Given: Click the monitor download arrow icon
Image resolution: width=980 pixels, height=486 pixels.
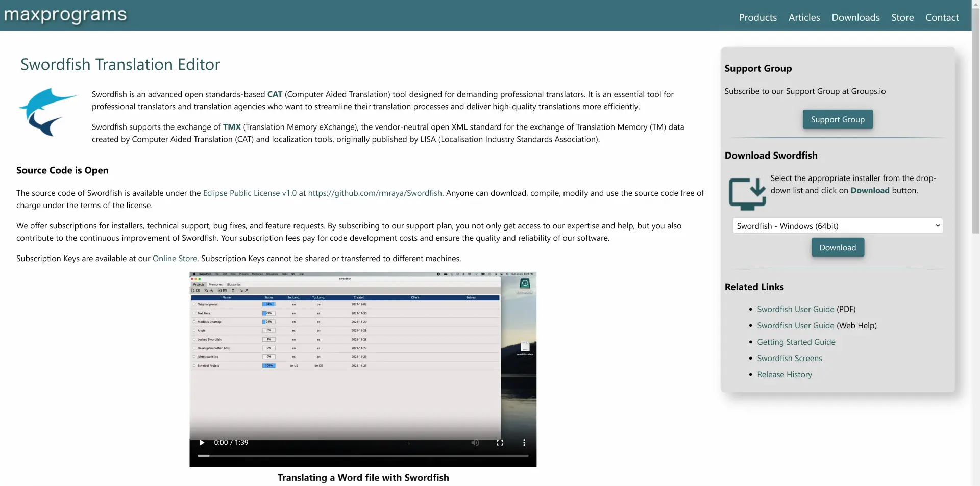Looking at the screenshot, I should click(747, 194).
